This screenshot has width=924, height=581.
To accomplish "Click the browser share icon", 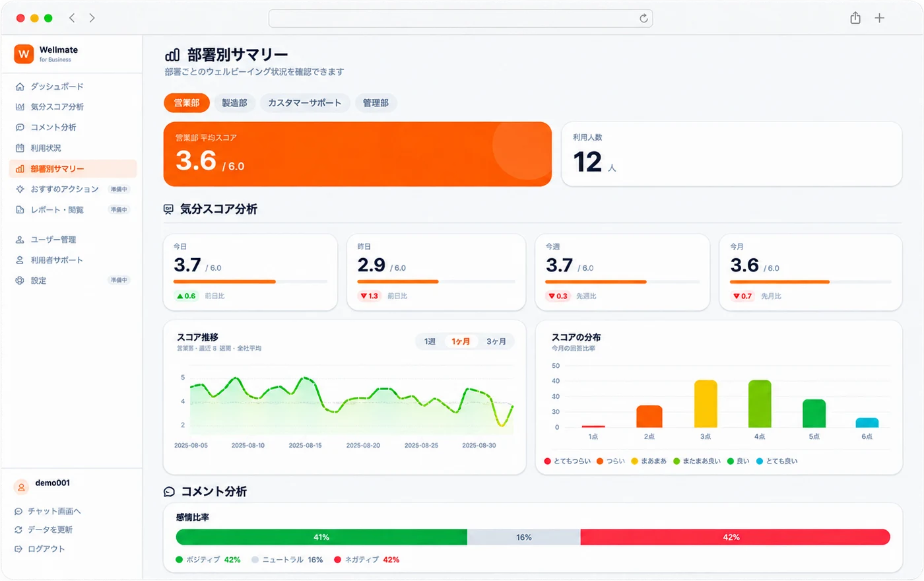I will pyautogui.click(x=855, y=18).
